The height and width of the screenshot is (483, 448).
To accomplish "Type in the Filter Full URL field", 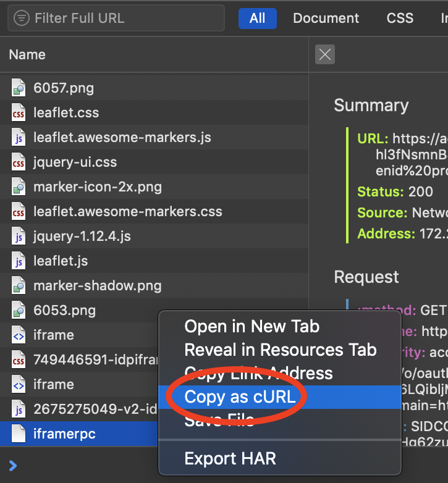I will (124, 19).
